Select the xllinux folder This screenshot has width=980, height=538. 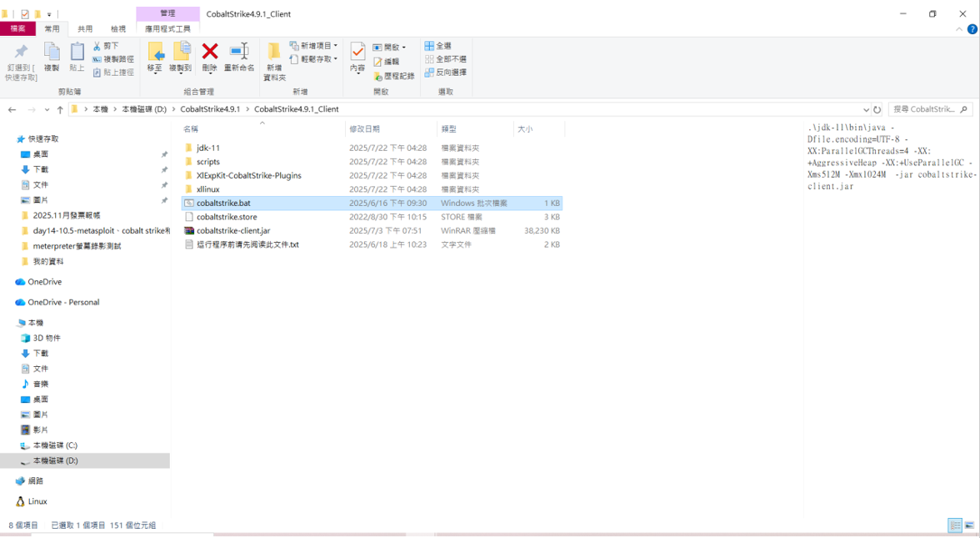[x=372, y=189]
